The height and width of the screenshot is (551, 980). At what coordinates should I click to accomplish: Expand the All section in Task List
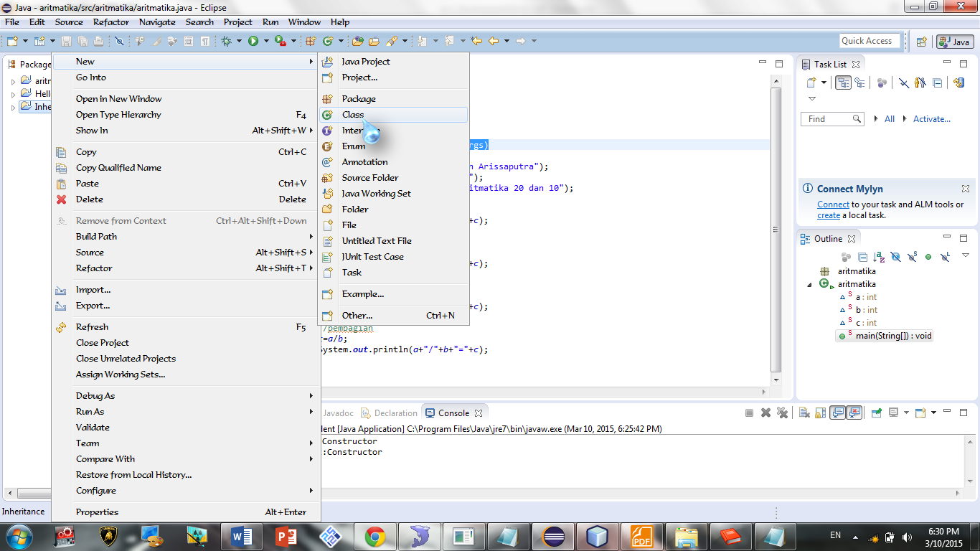877,118
